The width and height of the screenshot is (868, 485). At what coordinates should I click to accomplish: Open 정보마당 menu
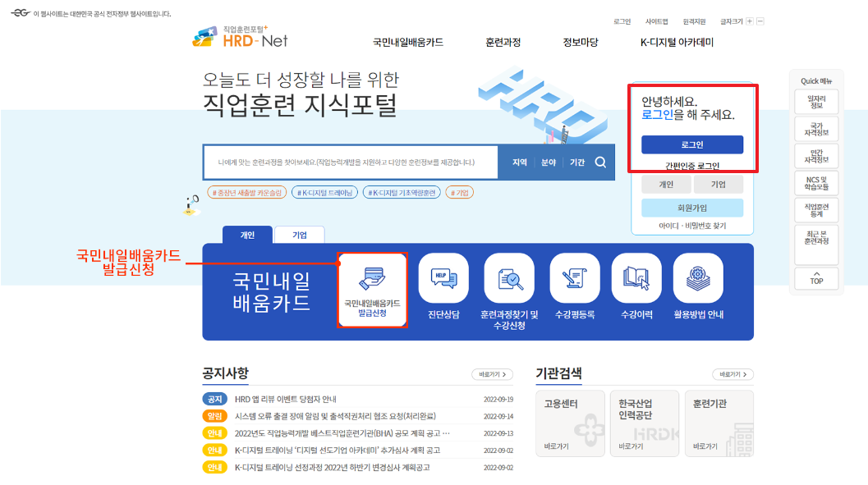(x=581, y=42)
